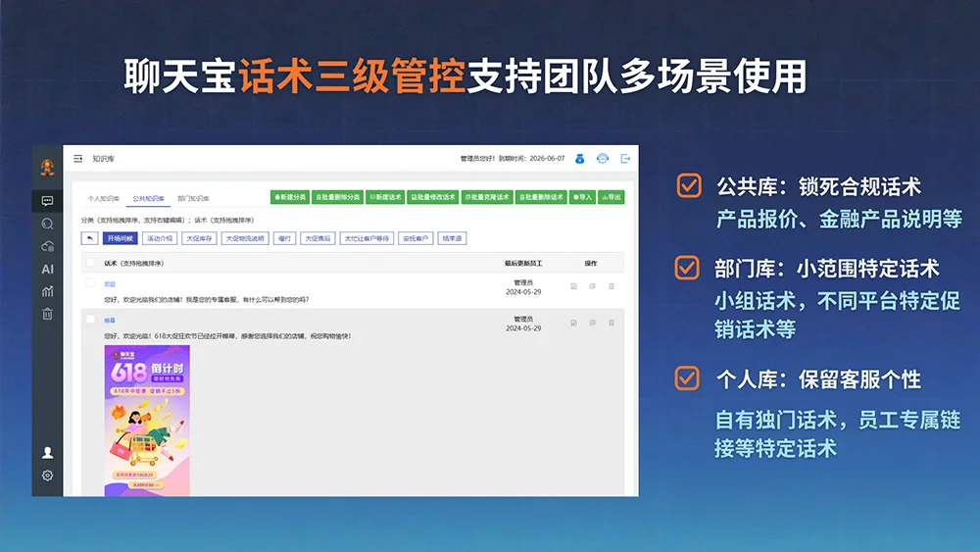
Task: Click copy icon for 欢迎 script row
Action: click(592, 286)
